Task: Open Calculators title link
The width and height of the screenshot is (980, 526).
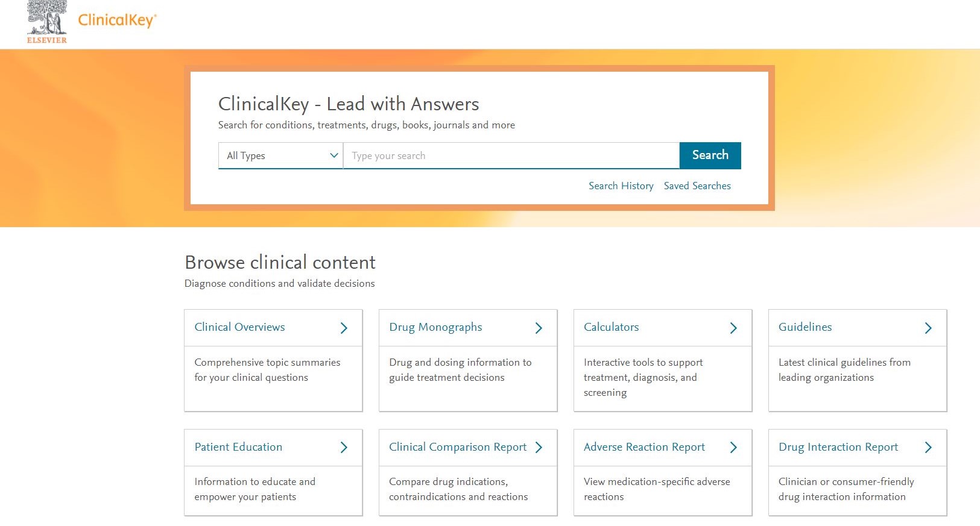Action: pyautogui.click(x=611, y=327)
